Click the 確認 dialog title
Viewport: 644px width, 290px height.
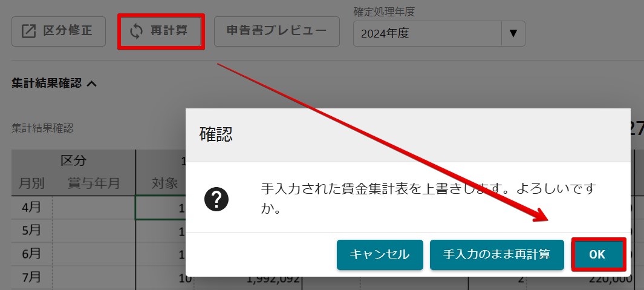click(x=216, y=135)
